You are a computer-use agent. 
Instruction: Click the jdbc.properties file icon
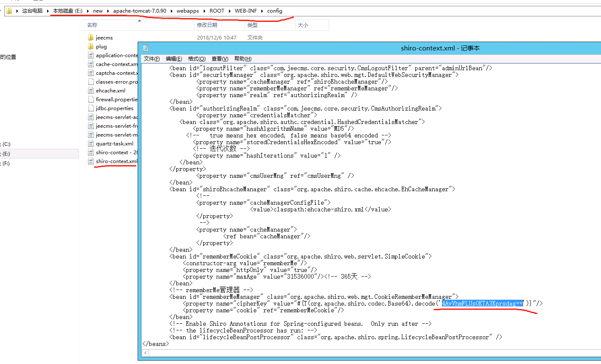click(x=90, y=108)
